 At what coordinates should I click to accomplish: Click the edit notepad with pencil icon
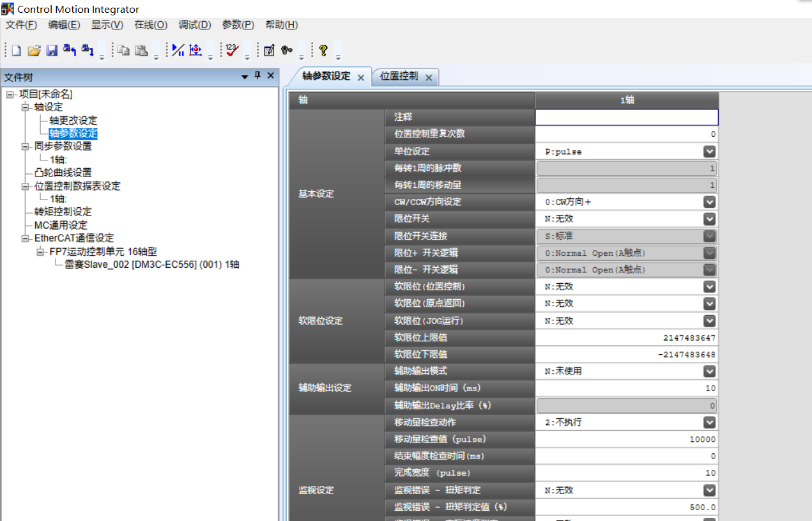click(269, 51)
